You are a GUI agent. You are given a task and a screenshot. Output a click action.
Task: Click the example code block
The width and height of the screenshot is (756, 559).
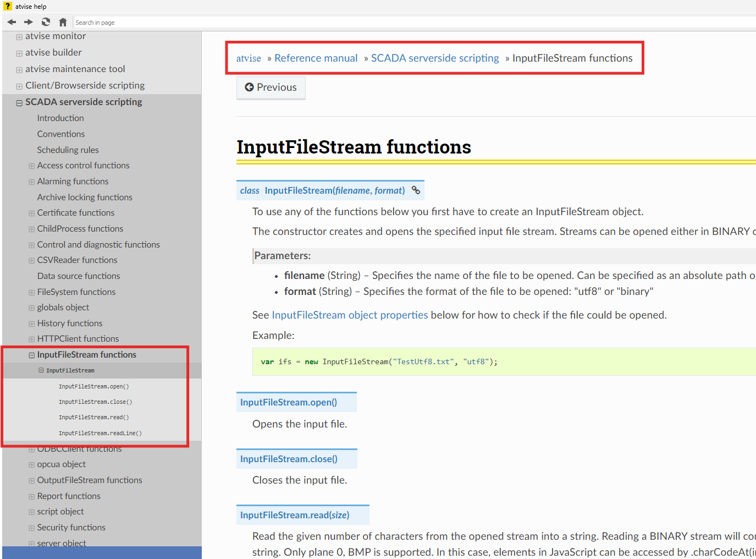[x=504, y=361]
